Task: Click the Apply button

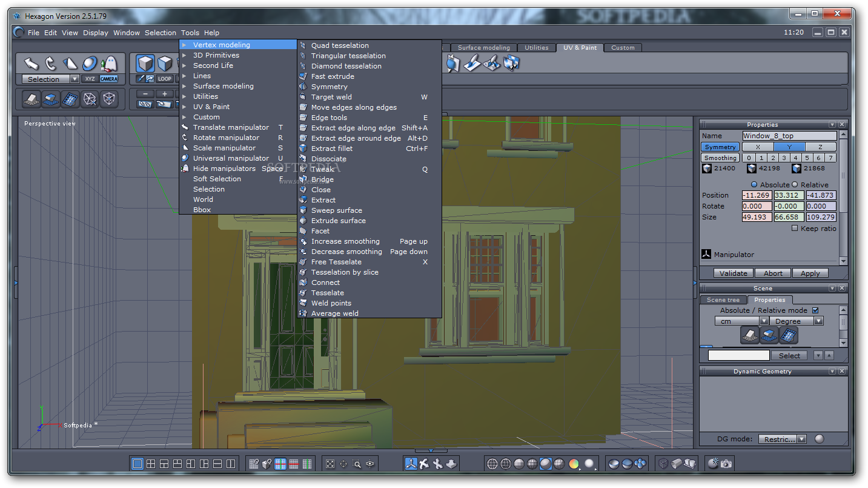Action: coord(810,273)
